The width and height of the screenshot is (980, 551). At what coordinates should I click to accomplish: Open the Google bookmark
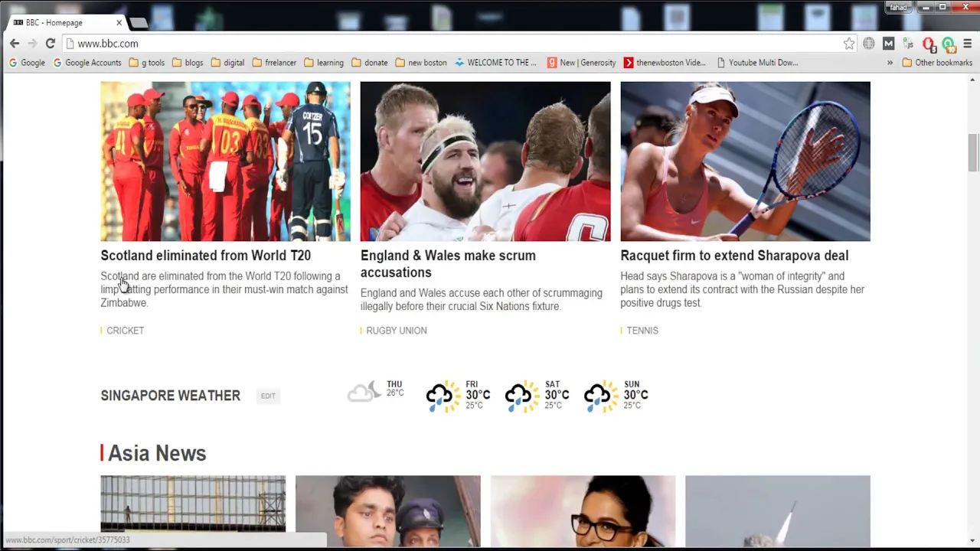coord(28,63)
